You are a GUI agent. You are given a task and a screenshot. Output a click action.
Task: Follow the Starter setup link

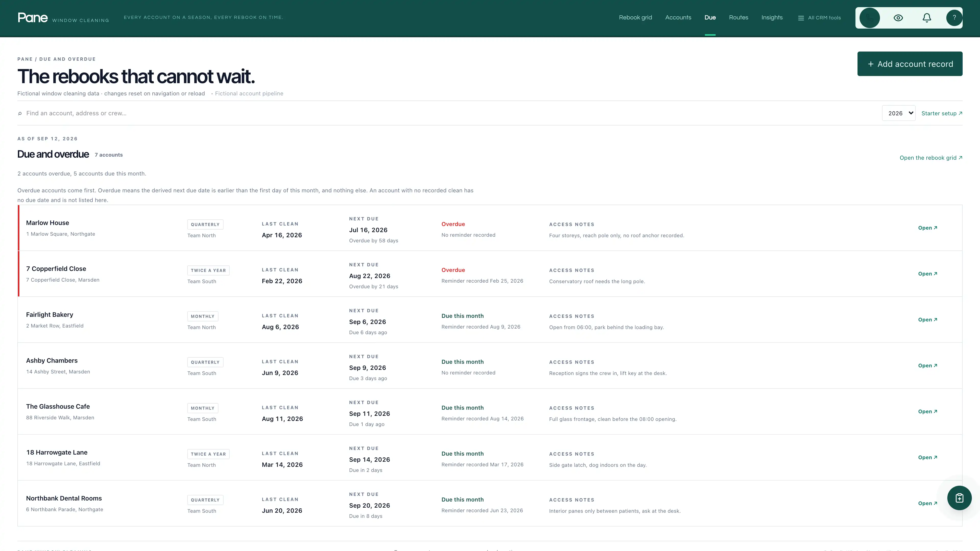coord(941,113)
